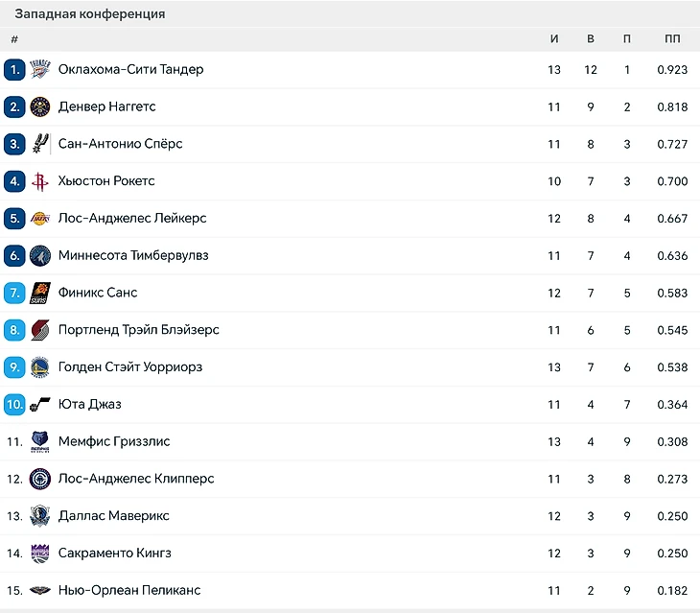The height and width of the screenshot is (613, 700).
Task: Click the Oklahoma City Thunder logo
Action: point(39,69)
